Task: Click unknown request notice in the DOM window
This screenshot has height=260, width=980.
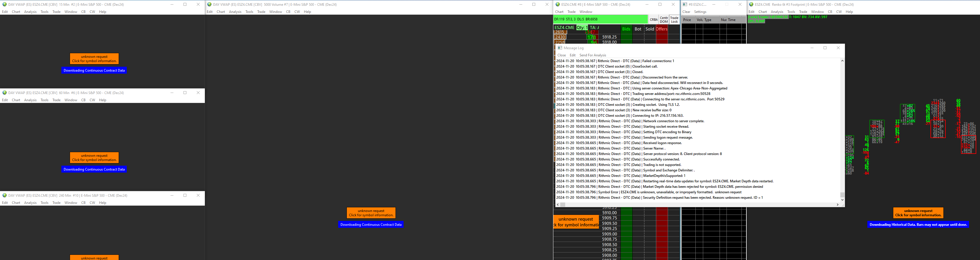Action: coord(576,222)
